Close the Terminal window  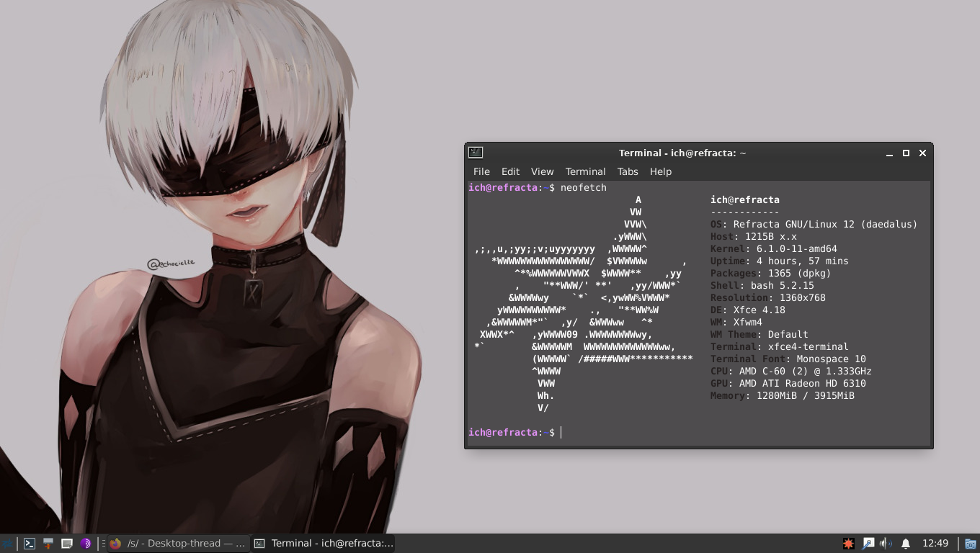[922, 153]
